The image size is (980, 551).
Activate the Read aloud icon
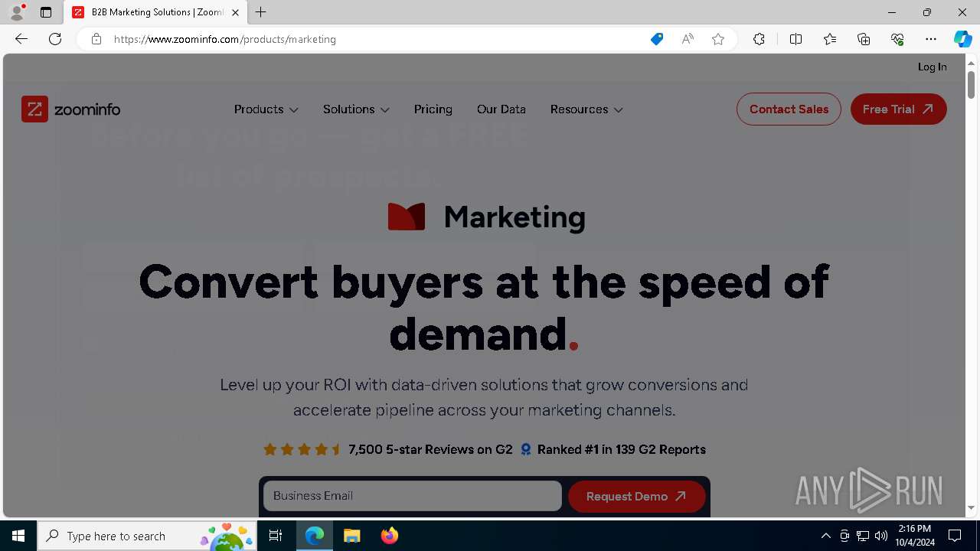tap(688, 39)
